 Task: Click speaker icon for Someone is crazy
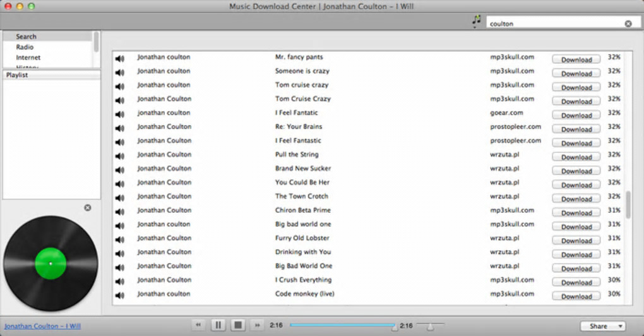pos(119,73)
